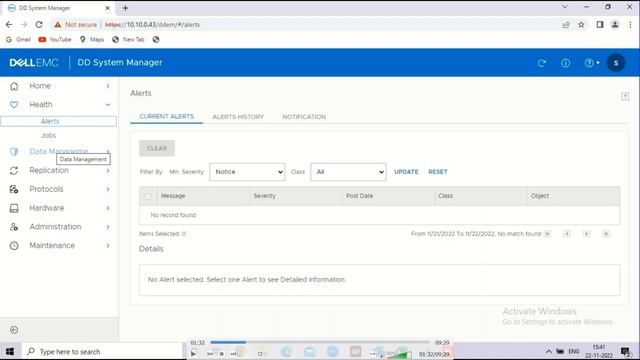Expand the Maintenance menu chevron
The height and width of the screenshot is (360, 640).
pyautogui.click(x=108, y=246)
